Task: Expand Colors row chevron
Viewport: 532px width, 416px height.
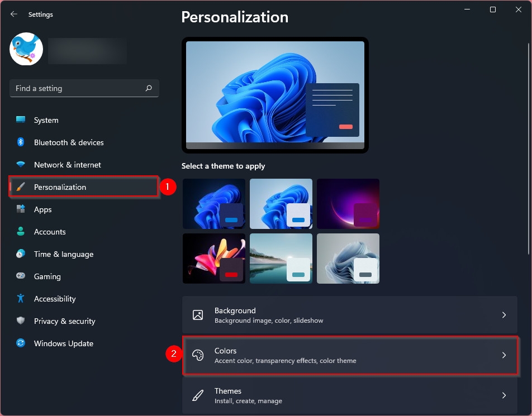Action: point(504,355)
